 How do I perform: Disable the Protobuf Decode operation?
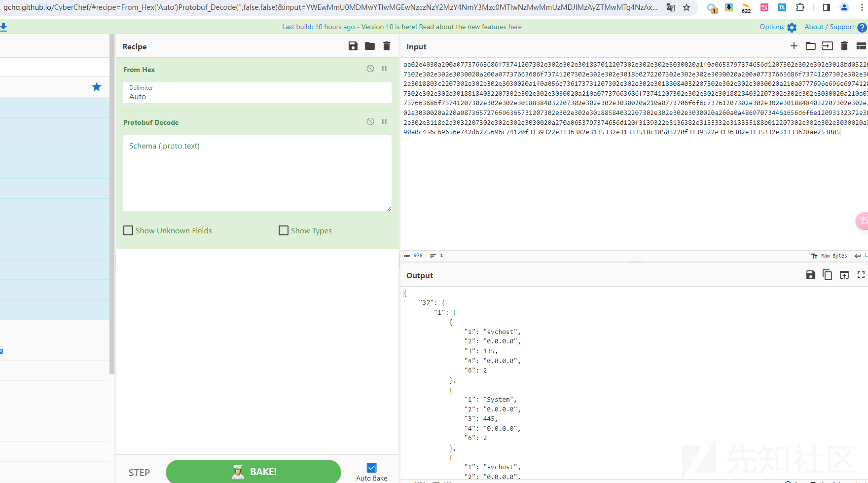370,121
